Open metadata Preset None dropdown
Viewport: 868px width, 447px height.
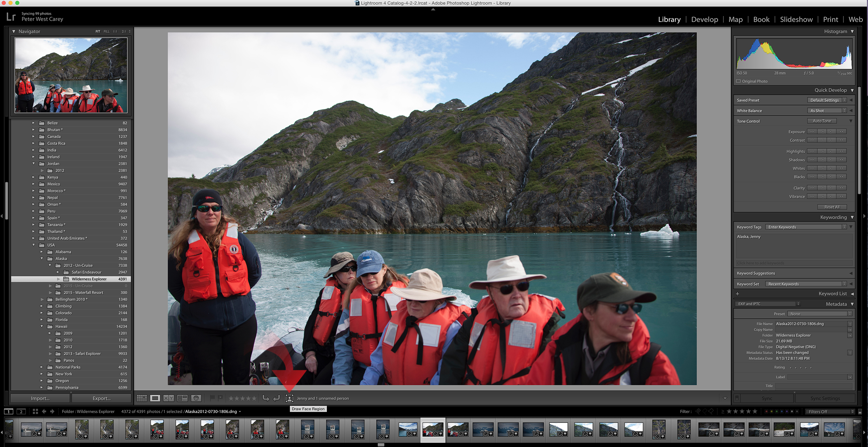coord(820,314)
